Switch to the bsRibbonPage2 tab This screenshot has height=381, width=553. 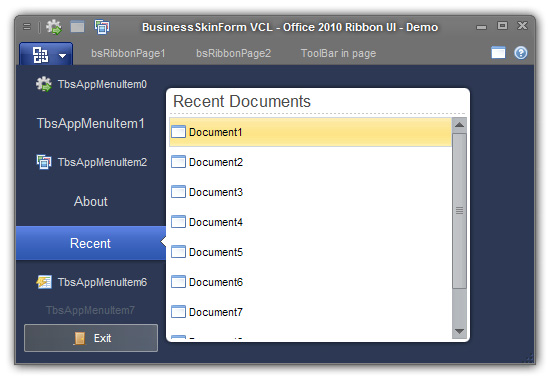click(x=233, y=53)
